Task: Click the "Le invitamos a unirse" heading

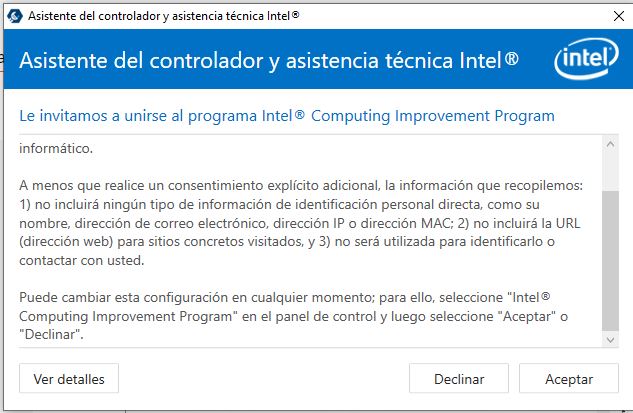Action: pos(287,116)
